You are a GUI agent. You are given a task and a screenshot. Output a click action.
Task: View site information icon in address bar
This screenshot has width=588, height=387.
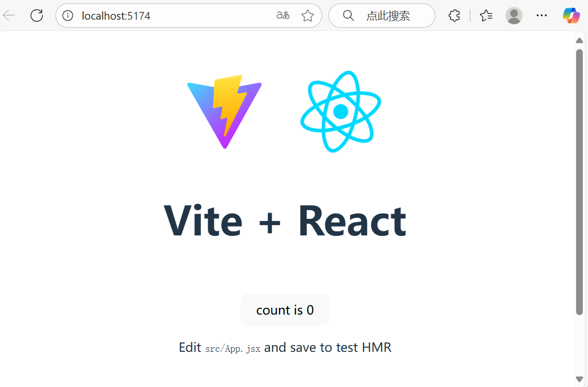click(68, 16)
